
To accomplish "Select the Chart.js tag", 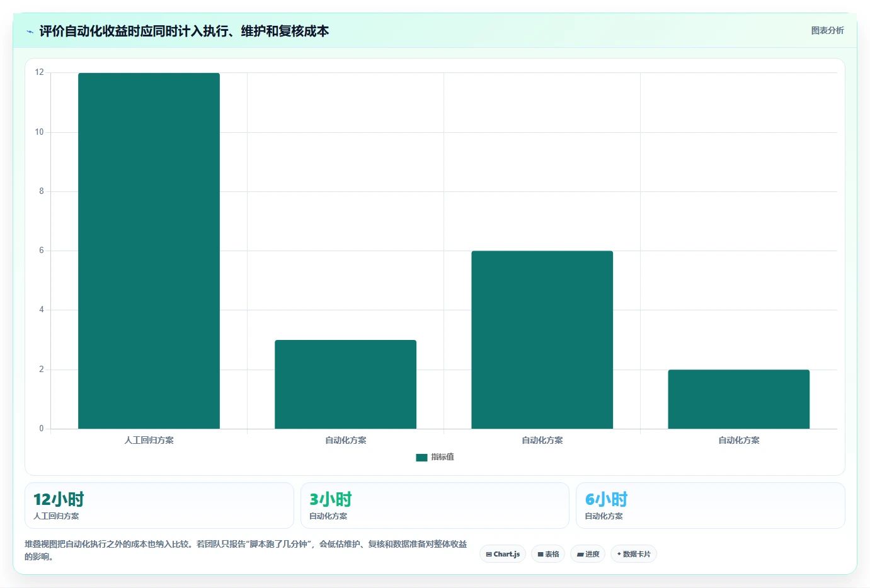I will click(x=503, y=554).
